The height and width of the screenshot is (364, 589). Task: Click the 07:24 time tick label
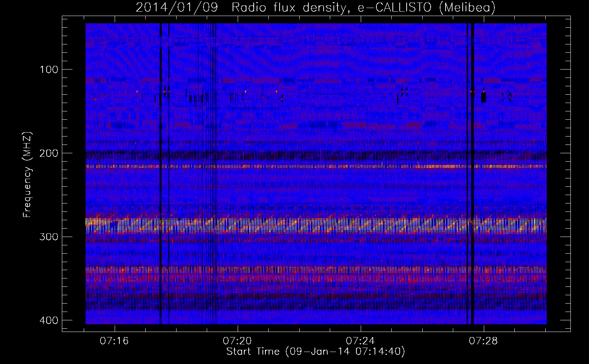[360, 341]
